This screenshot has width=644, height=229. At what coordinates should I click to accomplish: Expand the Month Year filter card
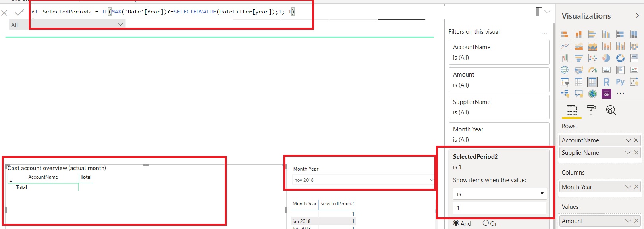click(499, 134)
